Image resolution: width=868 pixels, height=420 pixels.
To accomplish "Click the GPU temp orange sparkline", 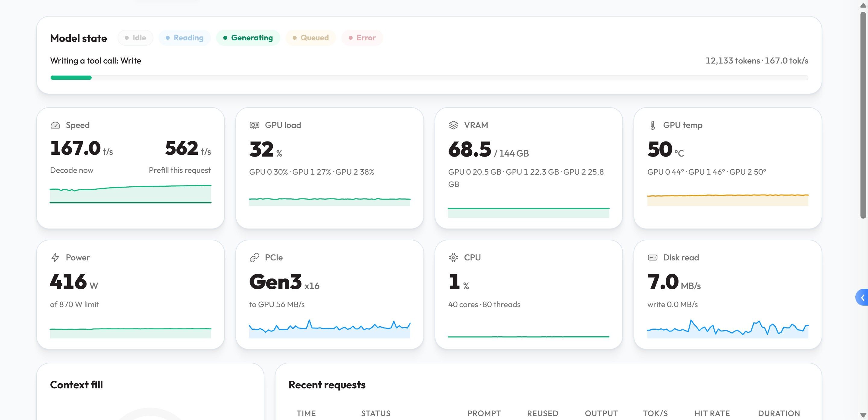I will [x=728, y=200].
